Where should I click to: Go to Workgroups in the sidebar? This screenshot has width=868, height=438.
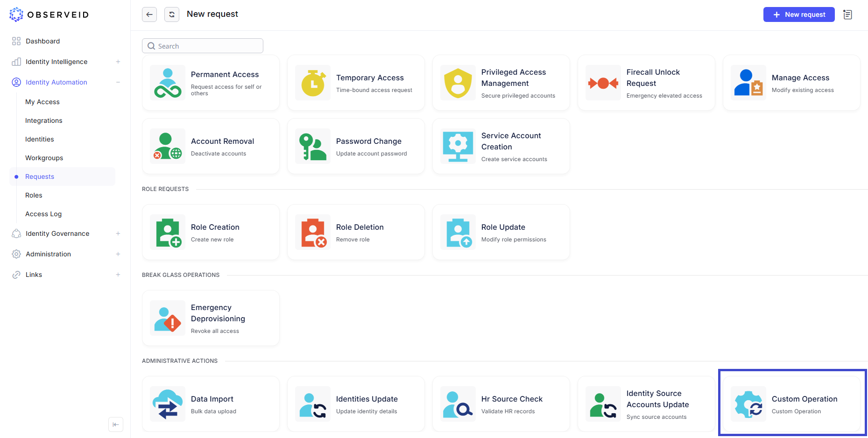(44, 158)
